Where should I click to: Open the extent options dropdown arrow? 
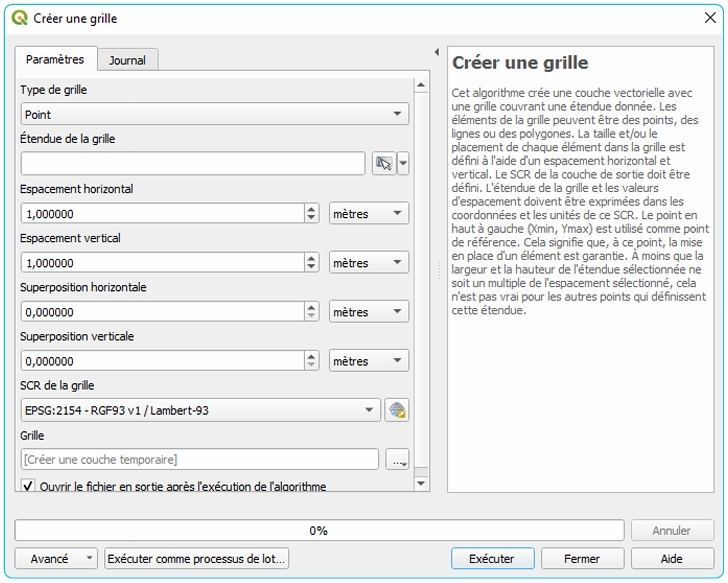point(403,164)
